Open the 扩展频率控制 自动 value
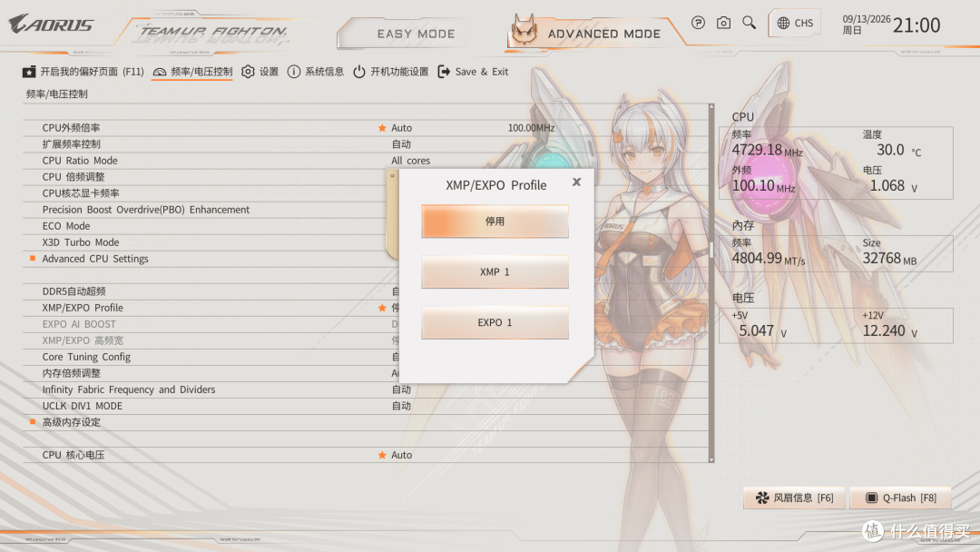The height and width of the screenshot is (552, 980). [x=401, y=143]
